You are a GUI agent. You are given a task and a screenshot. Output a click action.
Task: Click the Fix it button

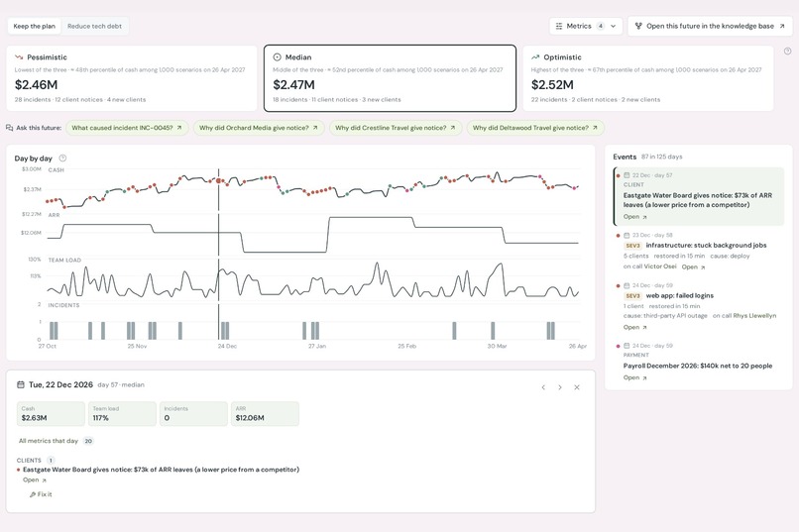click(41, 494)
